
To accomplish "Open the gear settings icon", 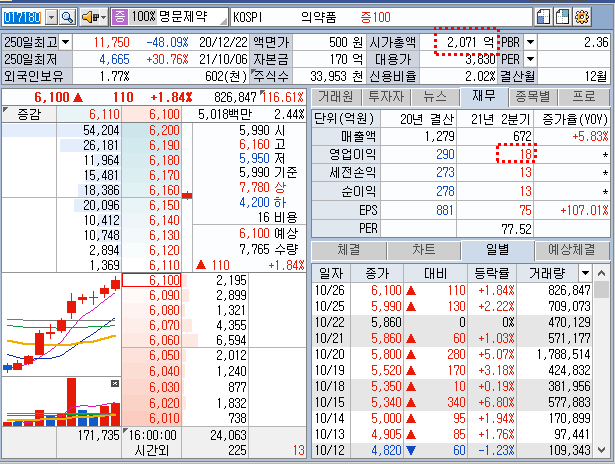I will 581,17.
